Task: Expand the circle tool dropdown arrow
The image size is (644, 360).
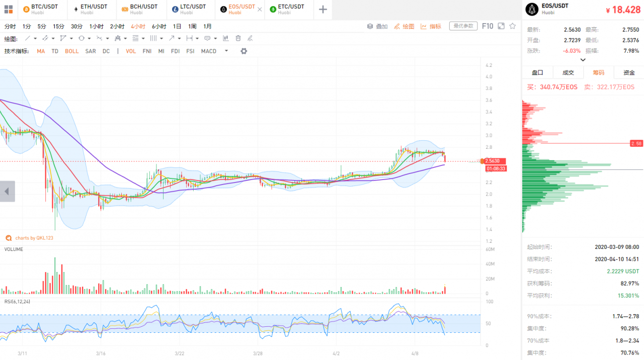Action: [89, 38]
